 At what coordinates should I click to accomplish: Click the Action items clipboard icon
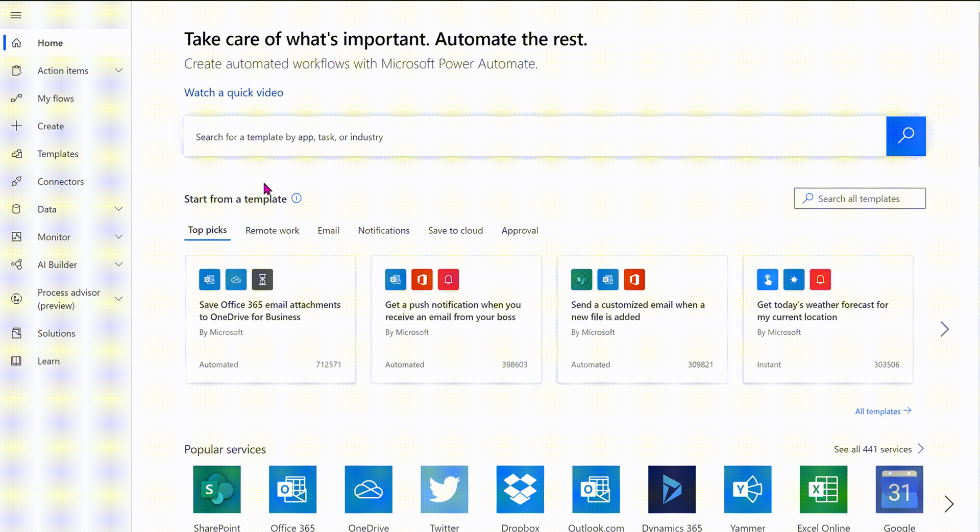pyautogui.click(x=16, y=70)
